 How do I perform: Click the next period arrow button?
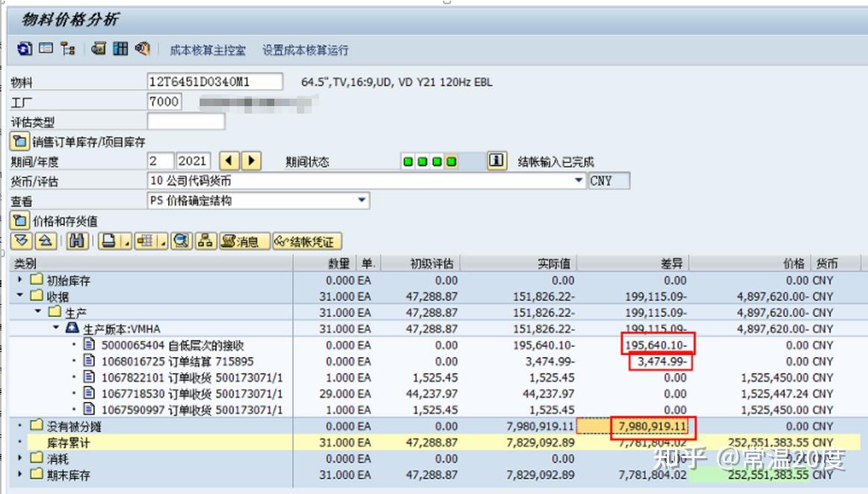pos(251,160)
